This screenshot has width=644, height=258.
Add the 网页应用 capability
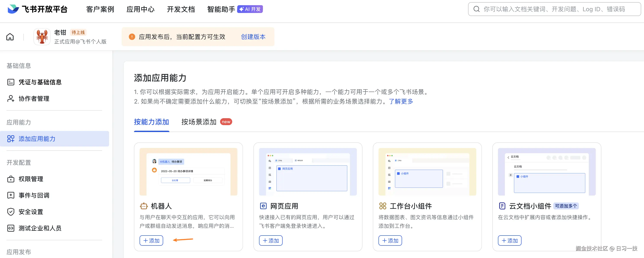pos(271,240)
